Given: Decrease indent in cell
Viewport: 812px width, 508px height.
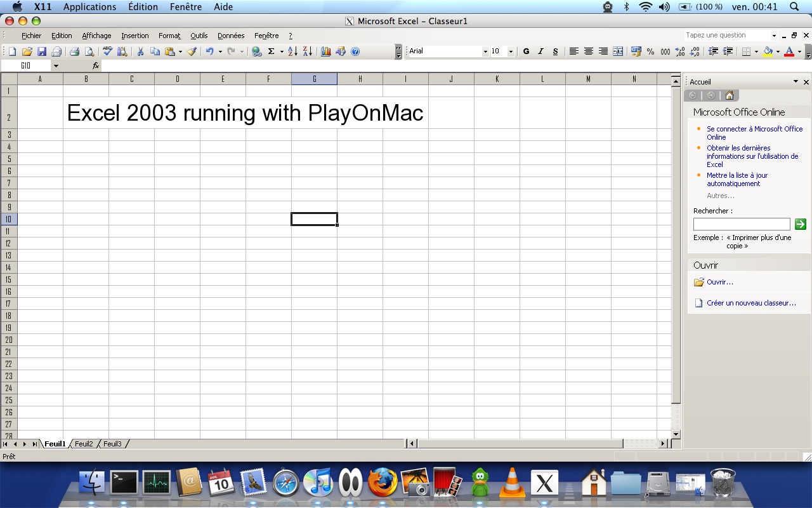Looking at the screenshot, I should tap(713, 51).
